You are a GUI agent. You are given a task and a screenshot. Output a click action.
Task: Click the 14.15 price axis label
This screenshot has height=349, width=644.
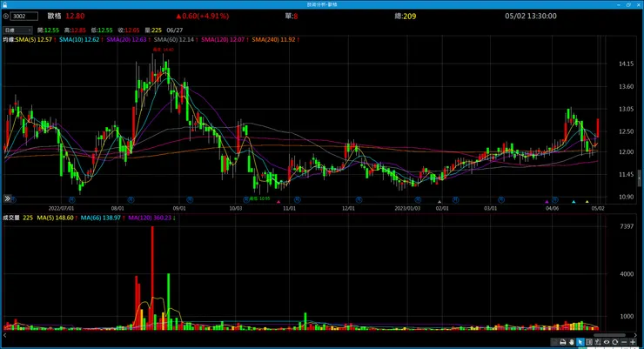626,64
